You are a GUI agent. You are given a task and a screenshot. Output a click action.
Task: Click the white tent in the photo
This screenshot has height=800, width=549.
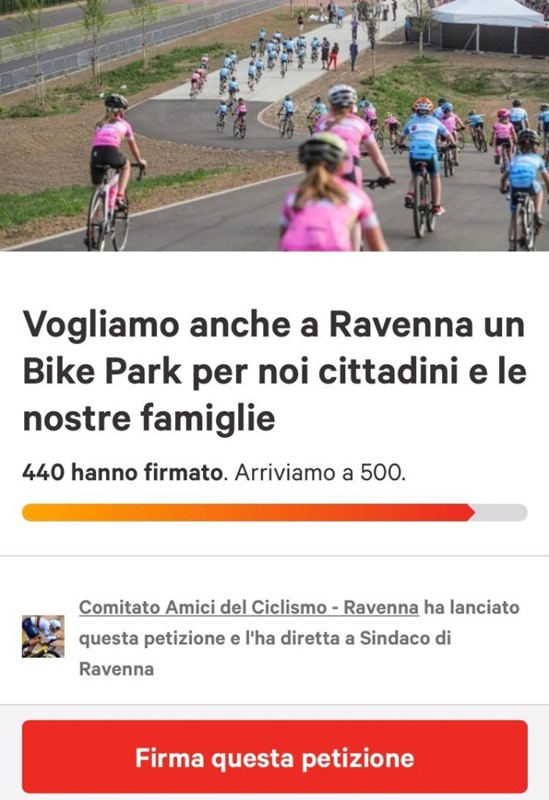coord(488,14)
